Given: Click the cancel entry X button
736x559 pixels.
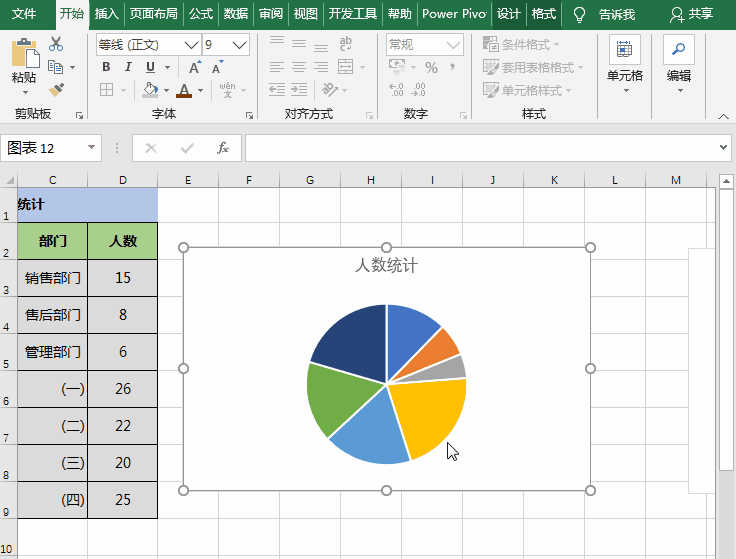Looking at the screenshot, I should pyautogui.click(x=151, y=148).
